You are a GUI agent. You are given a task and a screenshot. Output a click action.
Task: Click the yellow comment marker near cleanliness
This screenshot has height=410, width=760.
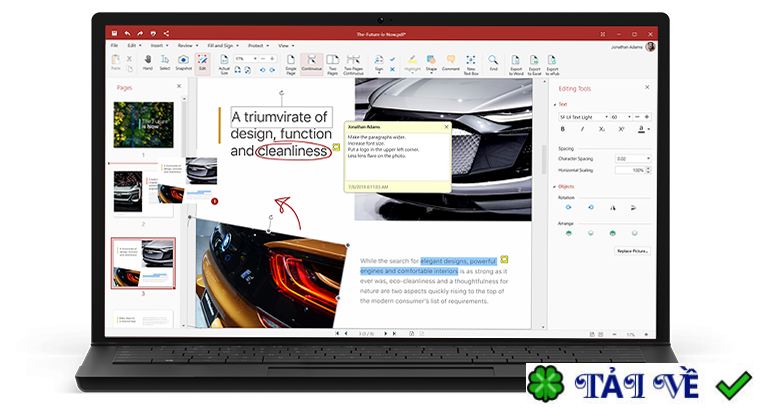(x=336, y=147)
